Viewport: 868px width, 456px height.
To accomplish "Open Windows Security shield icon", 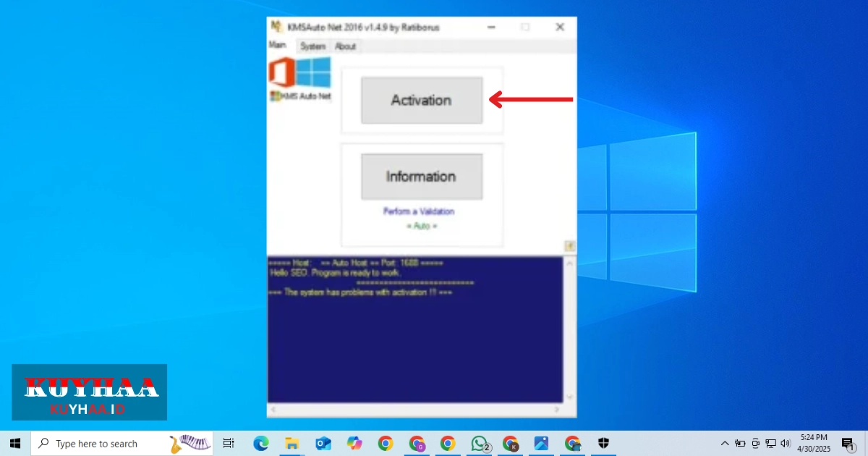I will pyautogui.click(x=604, y=444).
